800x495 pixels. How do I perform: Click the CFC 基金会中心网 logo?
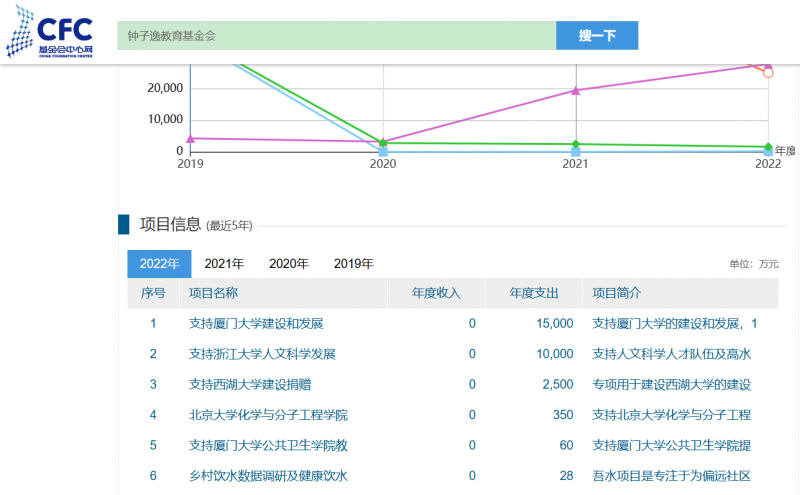49,32
